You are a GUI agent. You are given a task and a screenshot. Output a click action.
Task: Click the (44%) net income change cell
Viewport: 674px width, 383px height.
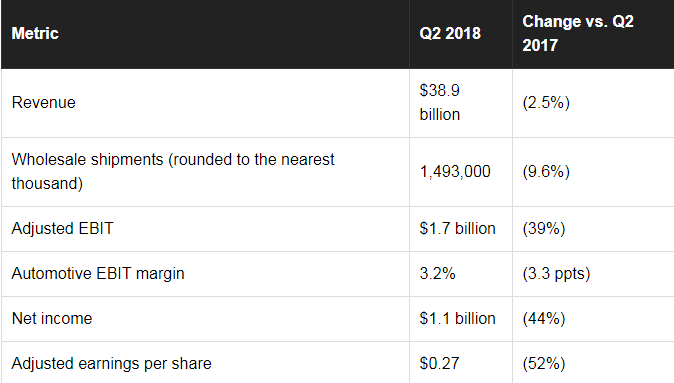[x=544, y=319]
